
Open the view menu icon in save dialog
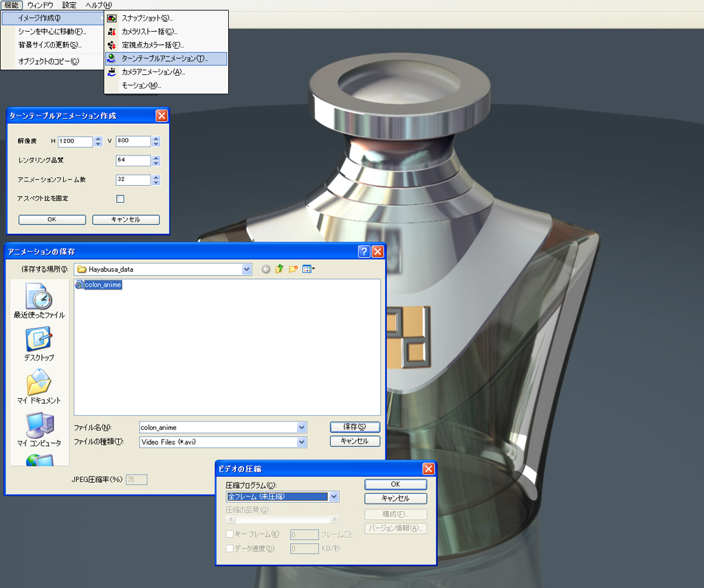309,270
